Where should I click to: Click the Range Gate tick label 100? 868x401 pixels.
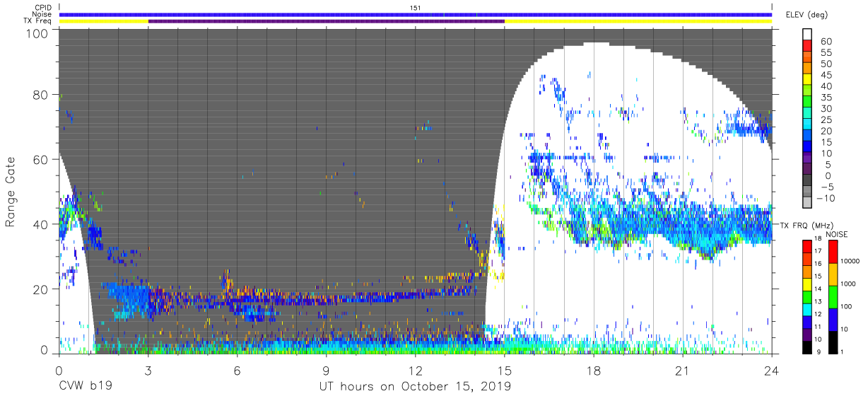pyautogui.click(x=38, y=33)
